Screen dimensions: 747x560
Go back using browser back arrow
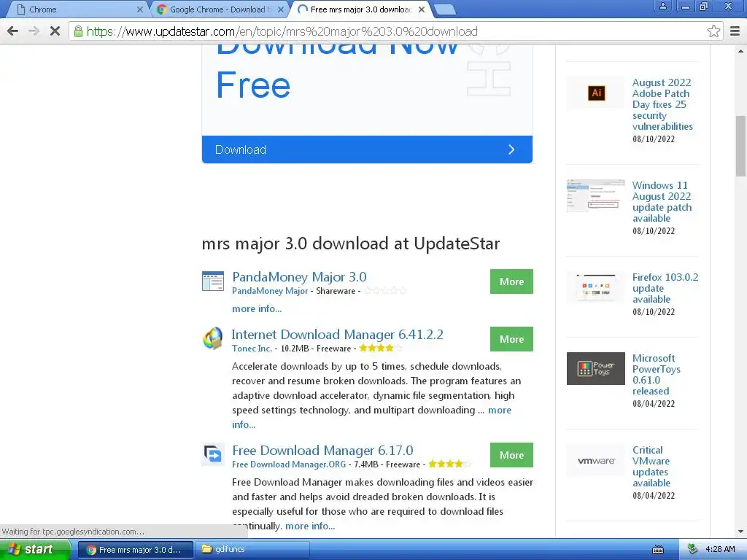coord(13,31)
